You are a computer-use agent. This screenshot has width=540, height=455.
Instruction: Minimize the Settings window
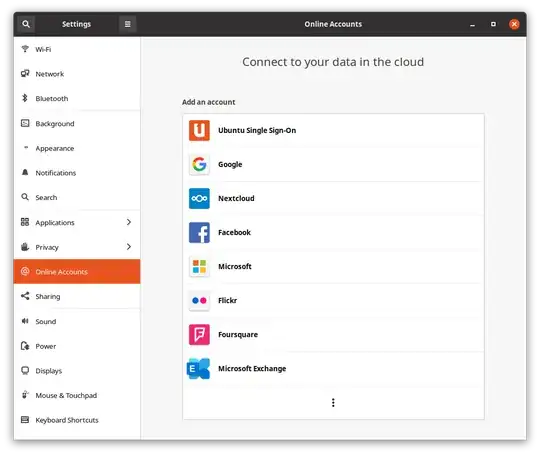tap(472, 24)
